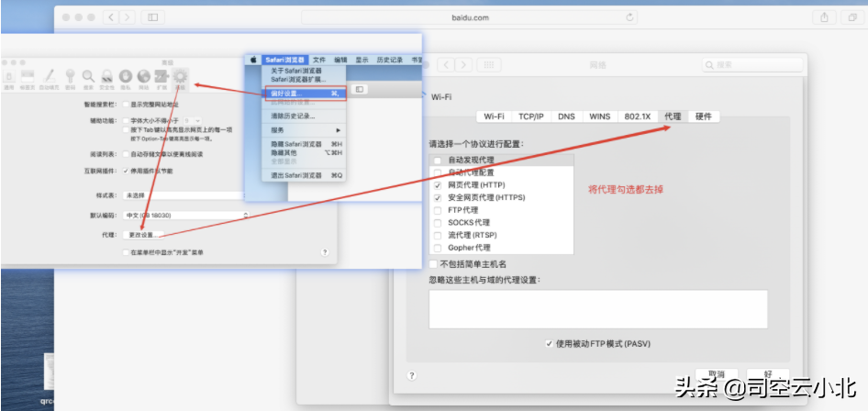Open the AutoFill (自动填充) pencil icon
This screenshot has height=411, width=868.
click(x=50, y=78)
